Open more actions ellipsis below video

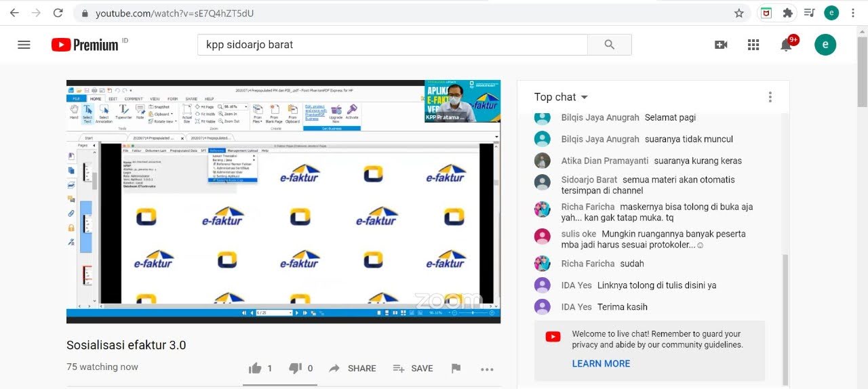[487, 369]
